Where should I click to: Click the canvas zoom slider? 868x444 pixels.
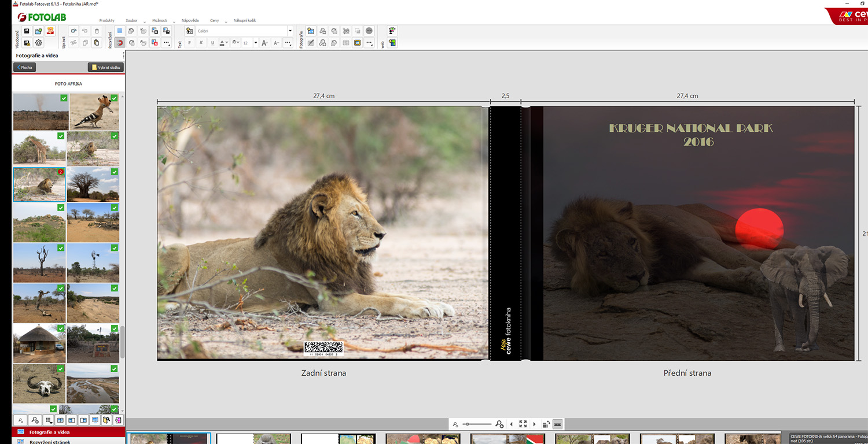pos(477,424)
